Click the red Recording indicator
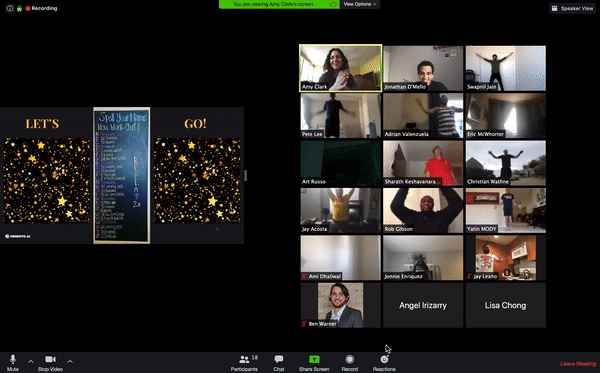 coord(41,8)
